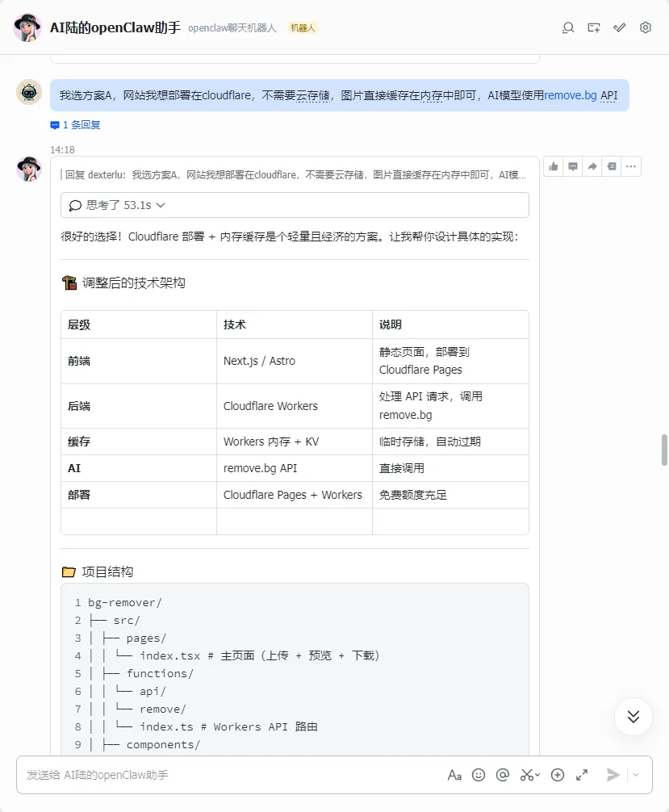Screen dimensions: 669x812
Task: Click the plus add attachment icon
Action: tap(558, 775)
